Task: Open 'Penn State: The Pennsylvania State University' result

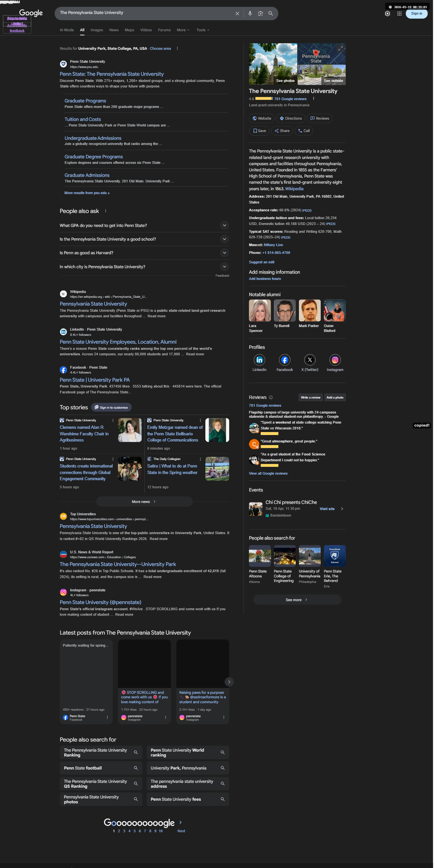Action: click(111, 74)
